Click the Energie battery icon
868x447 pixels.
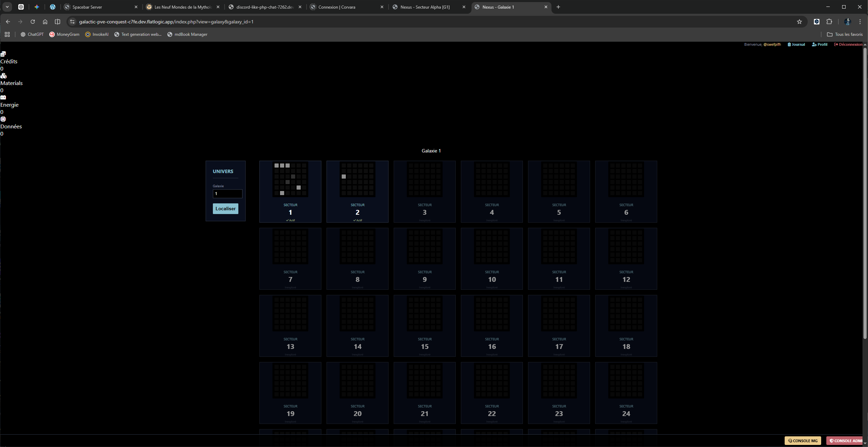3,97
